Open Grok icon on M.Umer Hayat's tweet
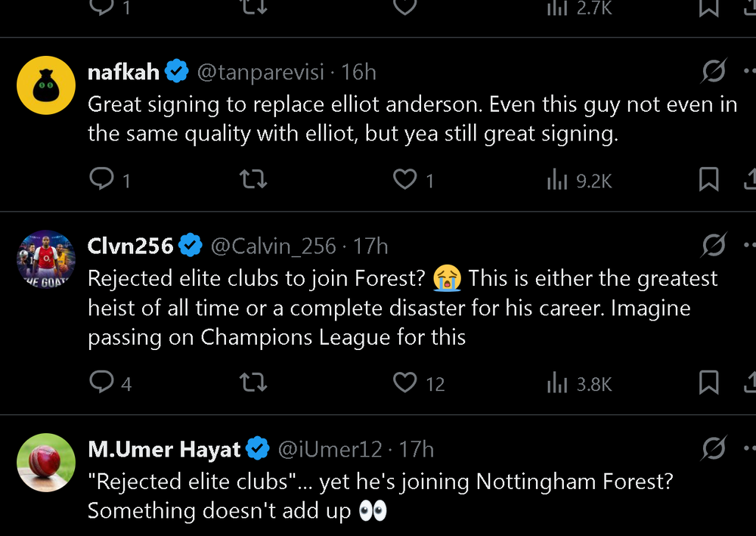 click(x=714, y=448)
